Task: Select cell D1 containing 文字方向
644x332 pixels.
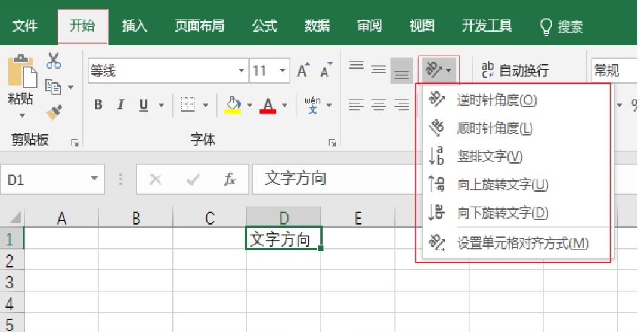Action: 283,238
